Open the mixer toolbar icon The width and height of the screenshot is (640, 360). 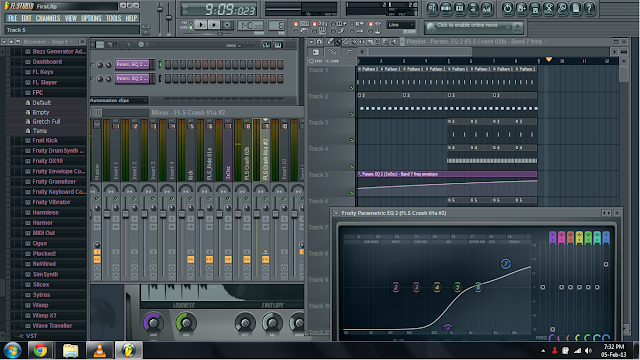click(486, 8)
